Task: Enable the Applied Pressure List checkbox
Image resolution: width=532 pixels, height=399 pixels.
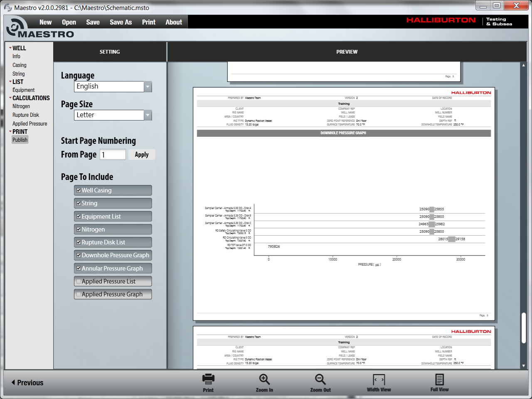Action: tap(79, 281)
